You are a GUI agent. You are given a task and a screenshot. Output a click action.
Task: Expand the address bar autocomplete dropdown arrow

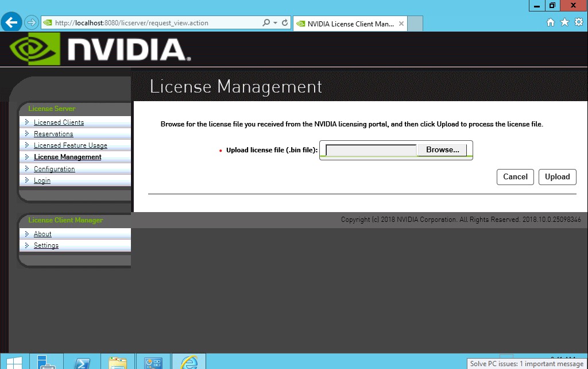pos(275,22)
